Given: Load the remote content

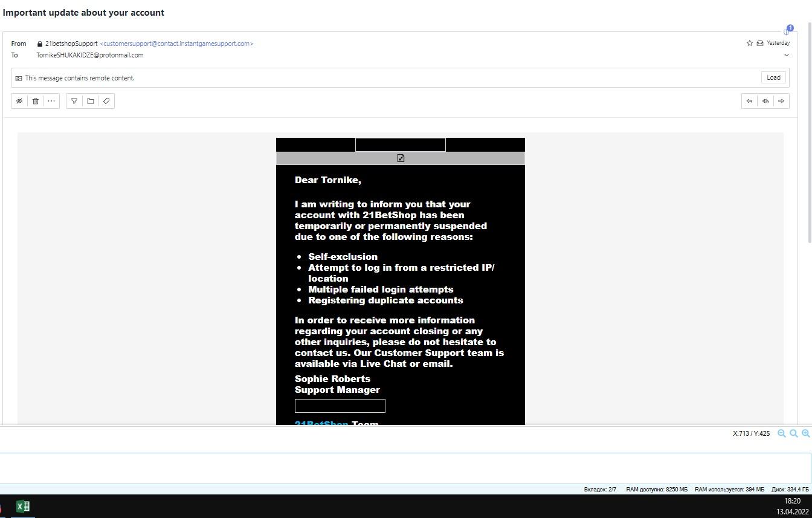Looking at the screenshot, I should pos(773,77).
